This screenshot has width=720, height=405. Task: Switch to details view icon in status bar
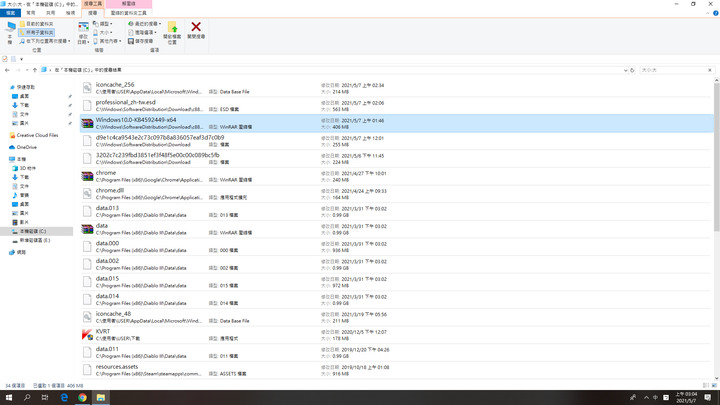[706, 386]
